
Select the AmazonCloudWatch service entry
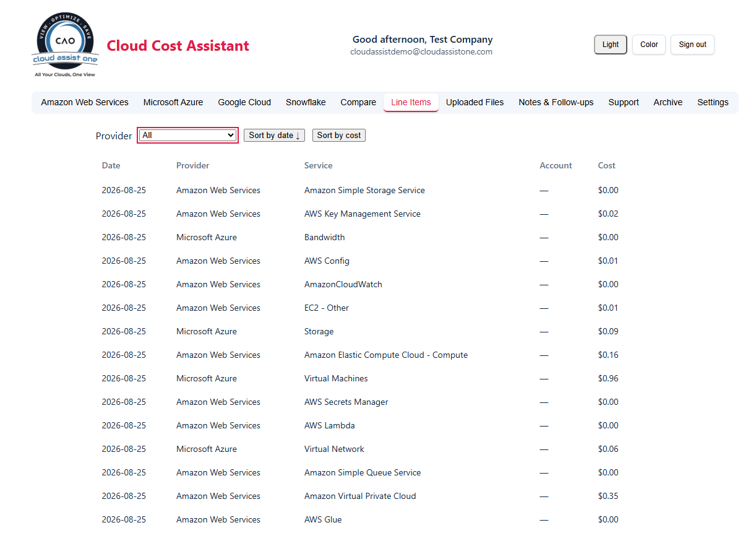pos(343,284)
